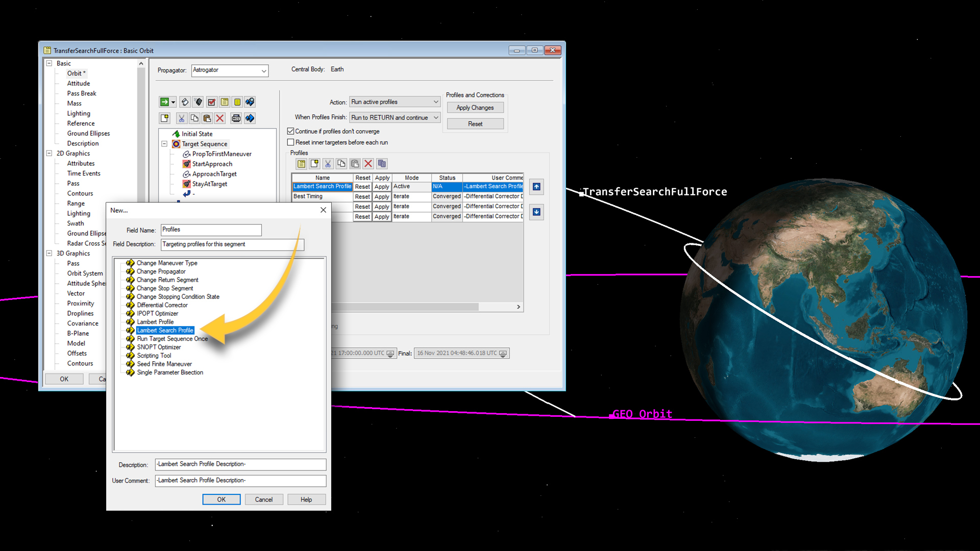Click the green Run MCS arrow icon
980x551 pixels.
click(x=164, y=102)
